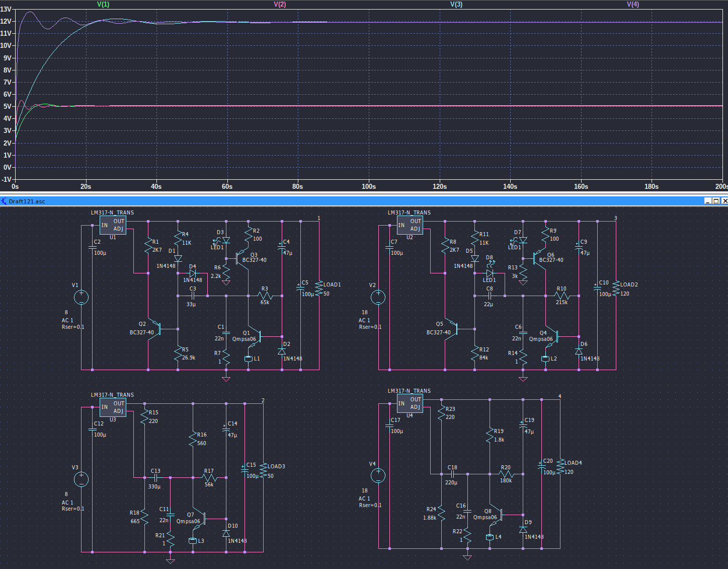Image resolution: width=728 pixels, height=569 pixels.
Task: Select the LOAD3 resistor symbol
Action: click(263, 471)
